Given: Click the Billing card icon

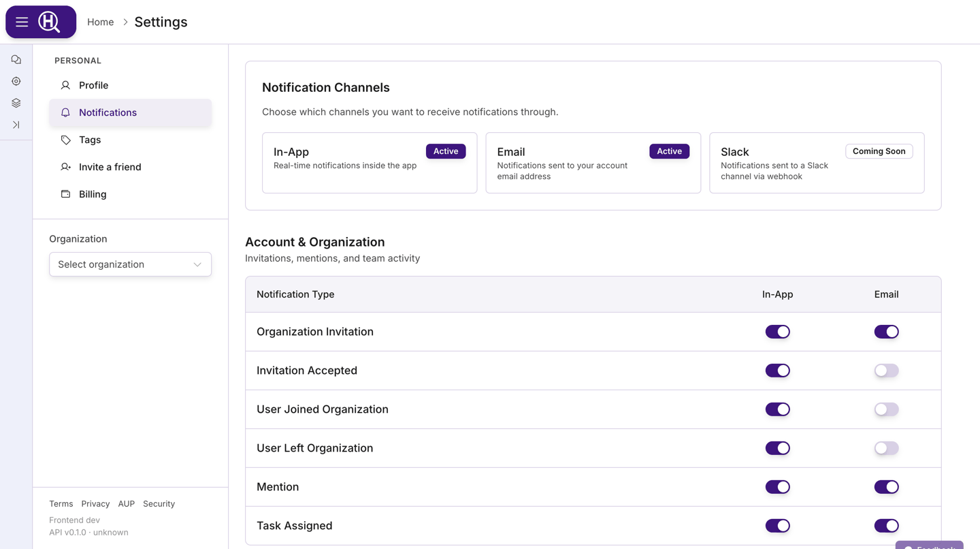Looking at the screenshot, I should click(x=65, y=194).
